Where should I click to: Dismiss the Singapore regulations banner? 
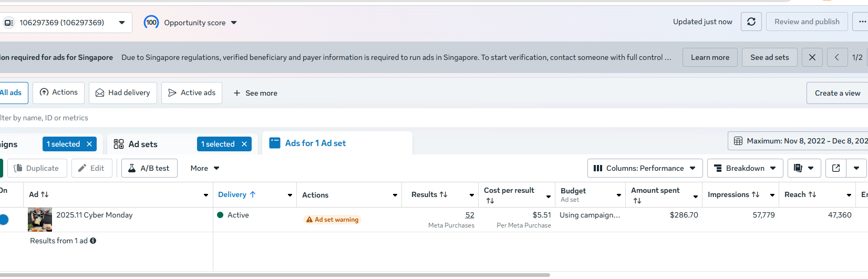812,57
